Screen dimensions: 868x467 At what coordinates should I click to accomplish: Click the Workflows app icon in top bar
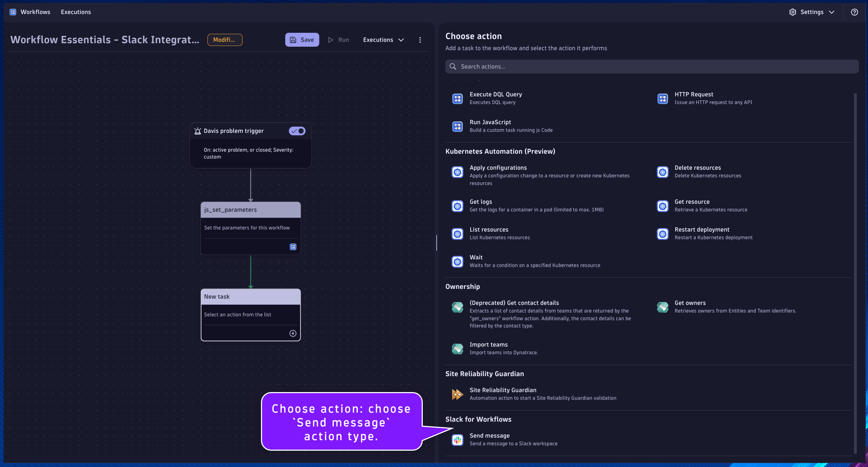coord(13,12)
